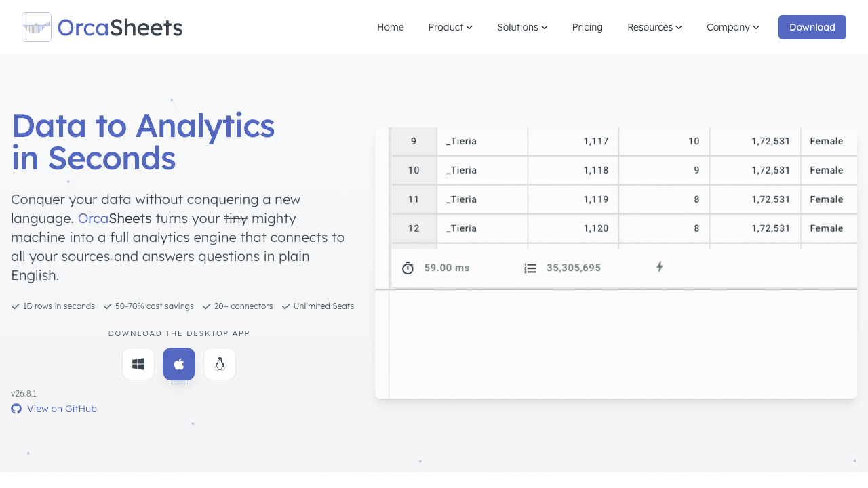Click the GitHub octocat icon
This screenshot has height=488, width=868.
[16, 409]
